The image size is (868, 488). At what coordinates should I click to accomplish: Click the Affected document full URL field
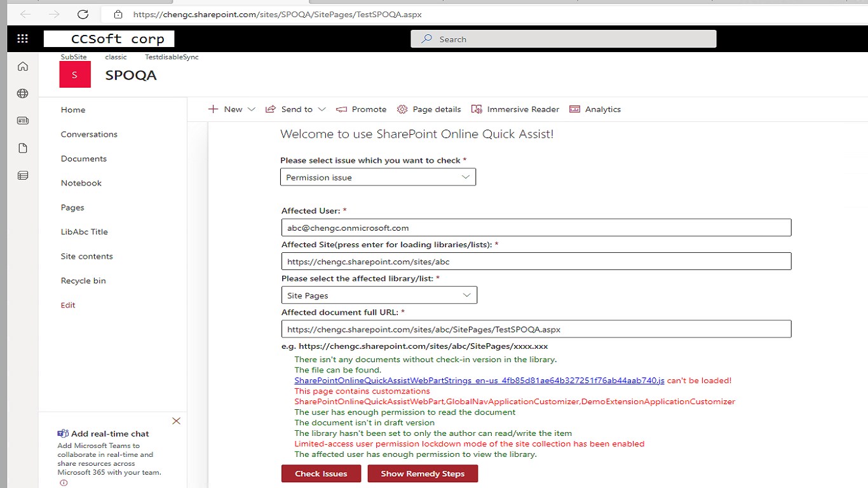point(536,329)
